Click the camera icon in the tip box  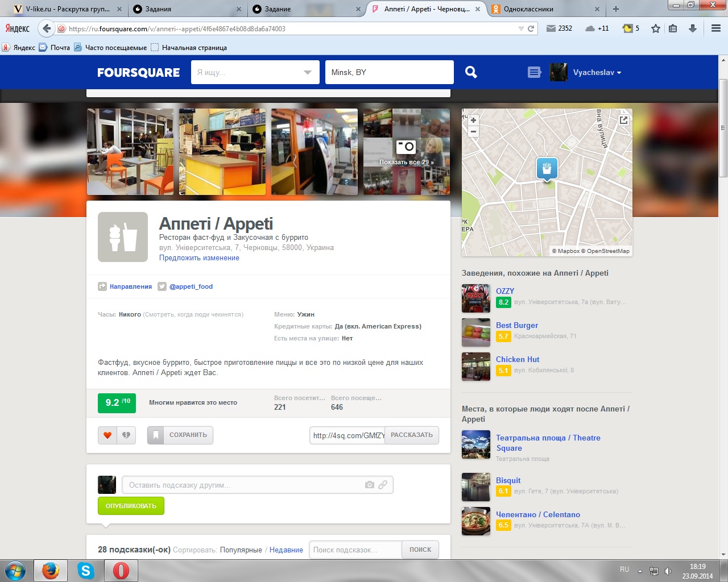pos(370,485)
